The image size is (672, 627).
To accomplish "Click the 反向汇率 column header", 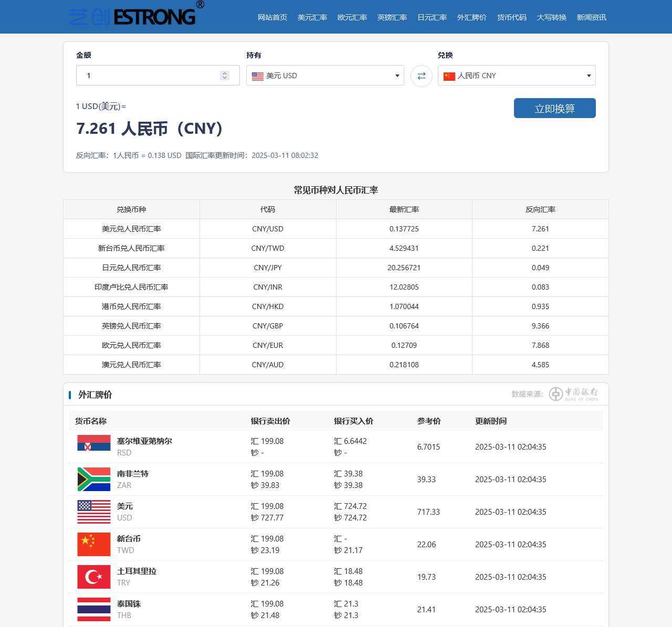I will pyautogui.click(x=540, y=209).
